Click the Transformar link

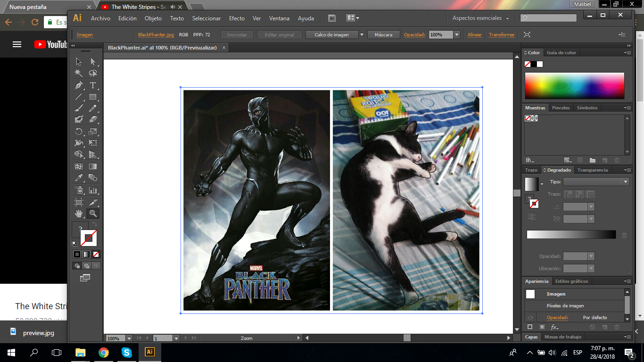coord(502,35)
